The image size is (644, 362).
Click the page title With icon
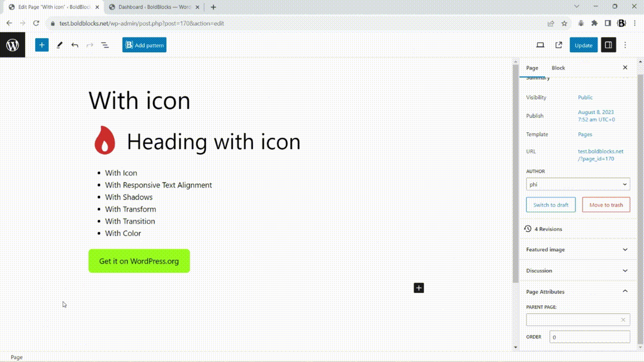pyautogui.click(x=139, y=100)
